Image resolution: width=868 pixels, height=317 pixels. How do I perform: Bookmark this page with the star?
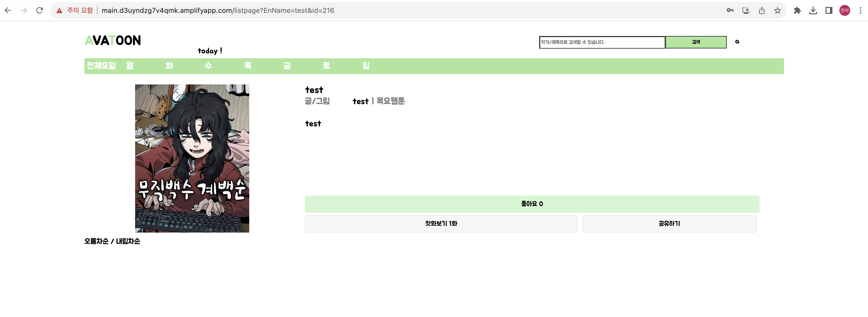pos(777,10)
